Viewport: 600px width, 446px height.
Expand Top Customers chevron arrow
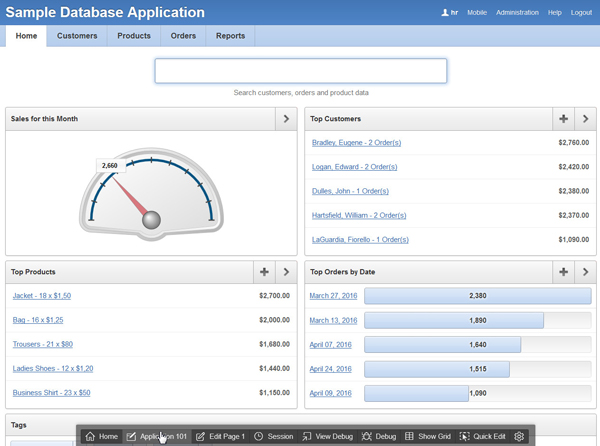[585, 119]
